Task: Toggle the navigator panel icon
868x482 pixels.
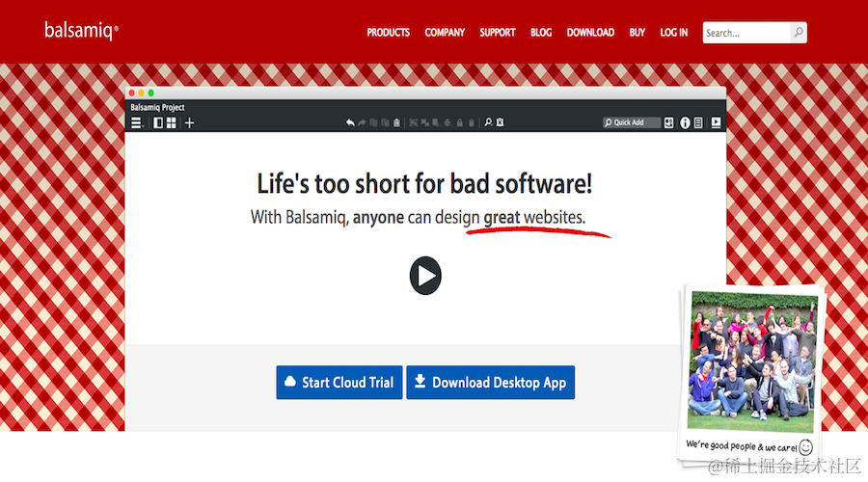Action: click(158, 122)
